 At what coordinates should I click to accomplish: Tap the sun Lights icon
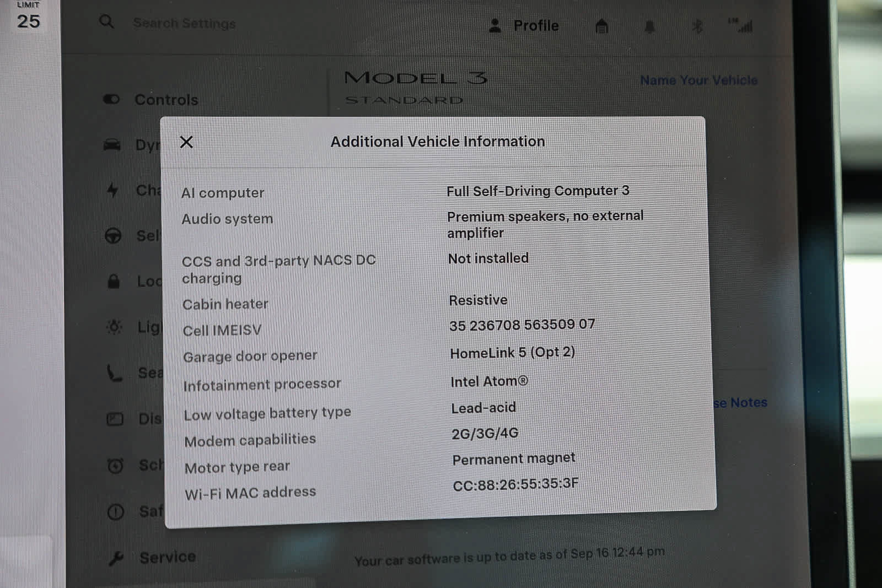(114, 327)
